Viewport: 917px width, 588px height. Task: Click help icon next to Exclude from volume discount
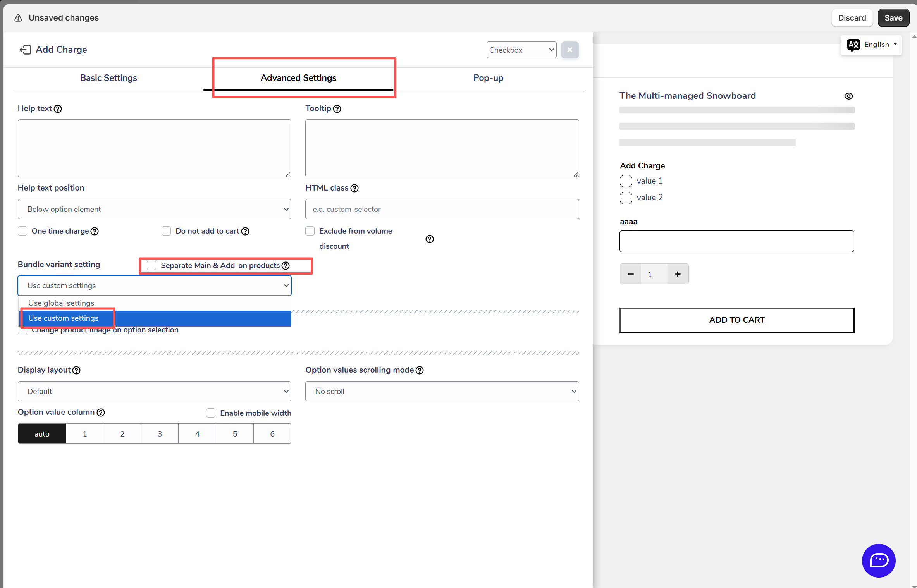(x=429, y=239)
